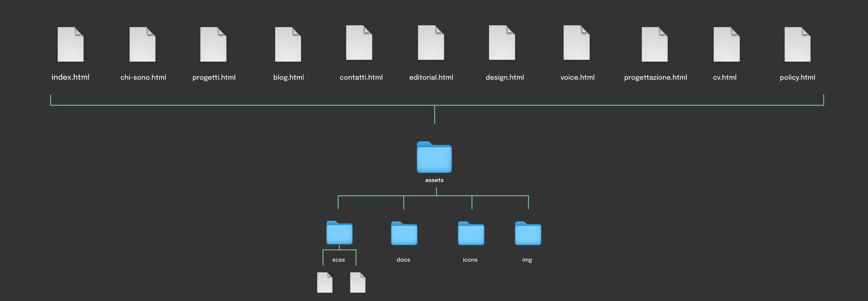Select the scss folder icon
Screen dimensions: 868x301
[339, 233]
